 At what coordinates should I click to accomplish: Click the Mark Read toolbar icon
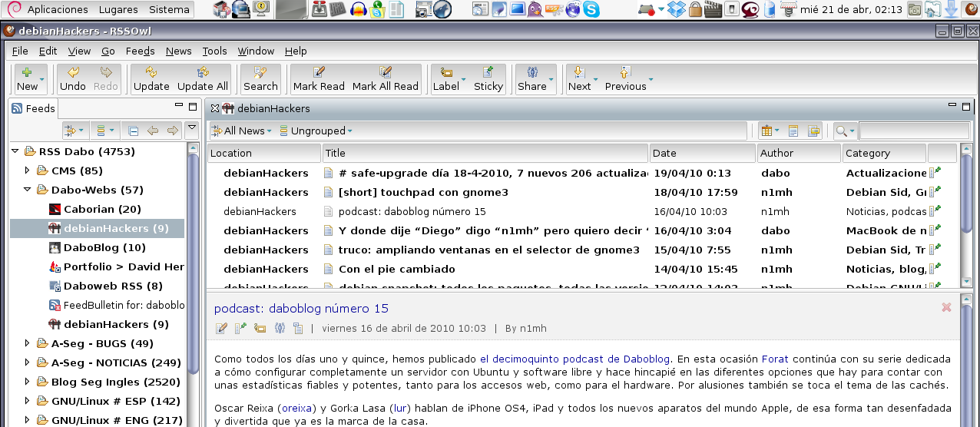click(x=319, y=78)
